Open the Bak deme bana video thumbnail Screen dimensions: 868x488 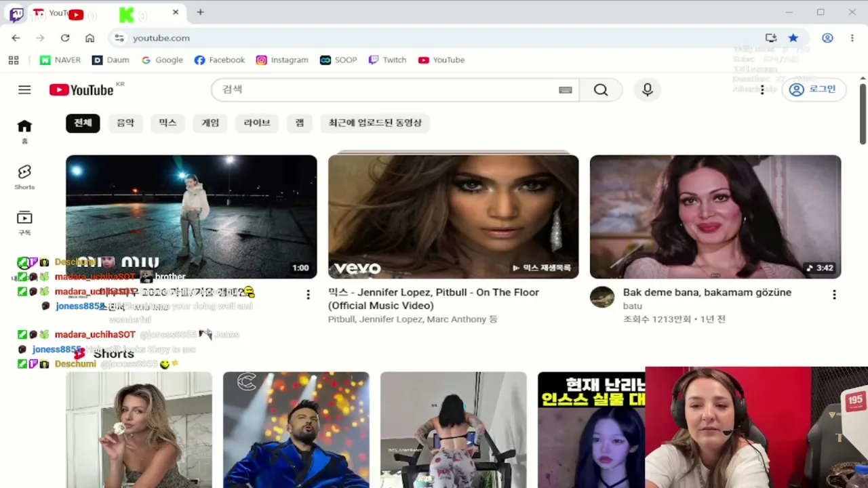[715, 217]
